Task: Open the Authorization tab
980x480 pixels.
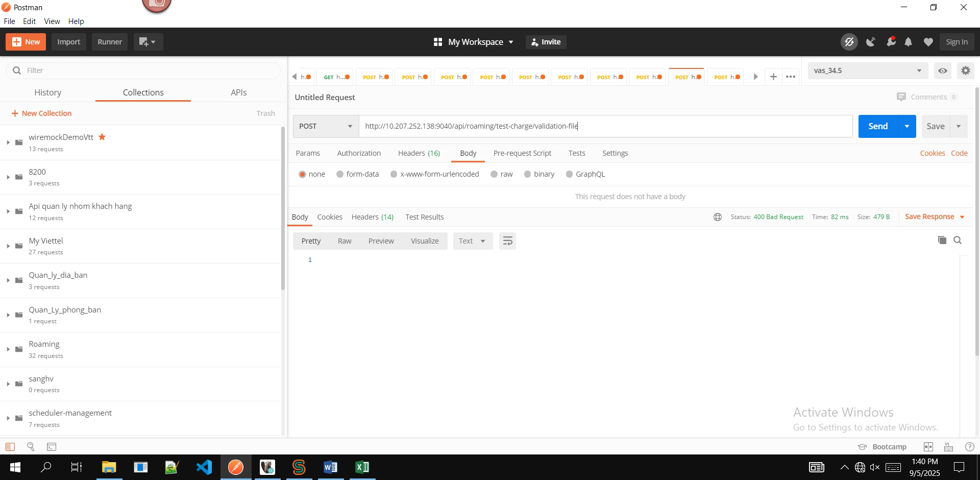Action: pyautogui.click(x=359, y=153)
